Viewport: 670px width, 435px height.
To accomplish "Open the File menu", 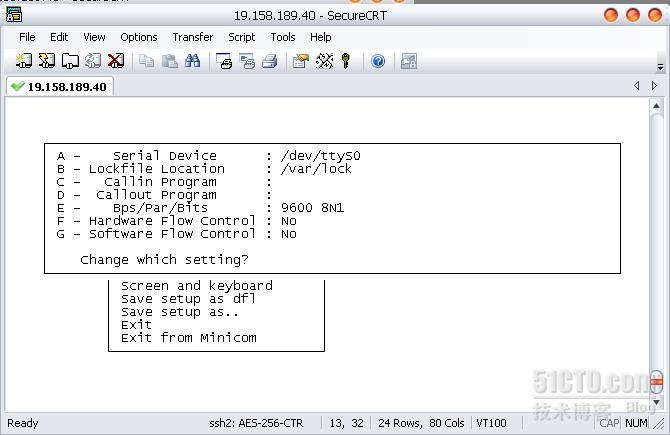I will [x=27, y=37].
